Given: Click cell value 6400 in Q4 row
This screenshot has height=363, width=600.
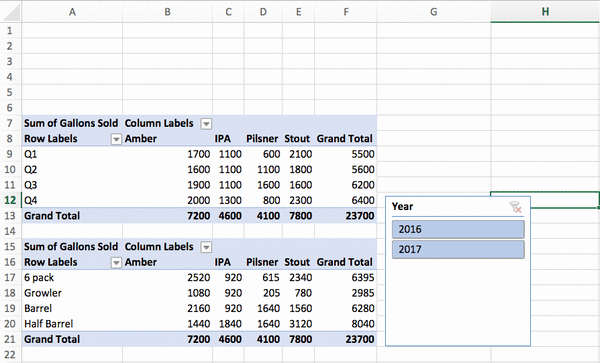Looking at the screenshot, I should tap(363, 200).
